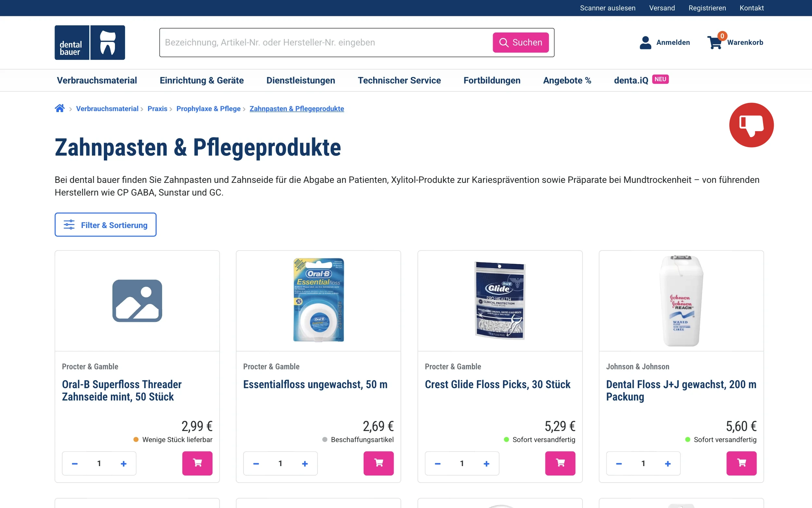Open Dental Floss J+J gewachst title
812x508 pixels.
pos(681,390)
